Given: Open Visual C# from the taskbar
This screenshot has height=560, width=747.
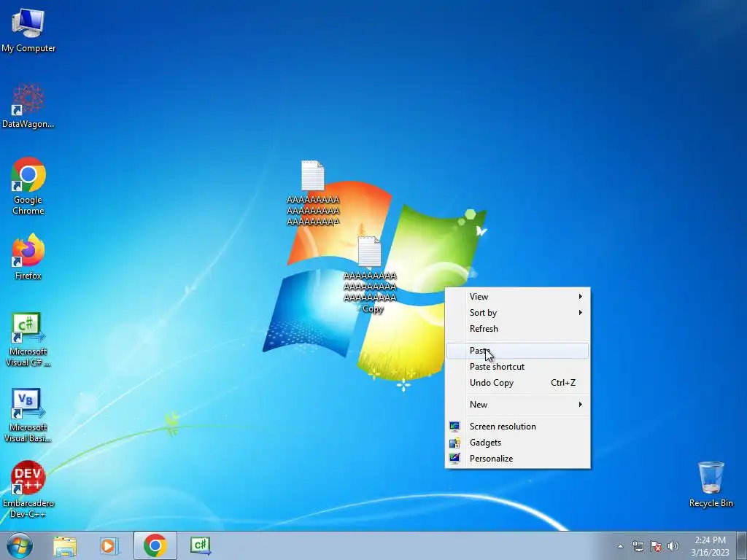Looking at the screenshot, I should [201, 545].
